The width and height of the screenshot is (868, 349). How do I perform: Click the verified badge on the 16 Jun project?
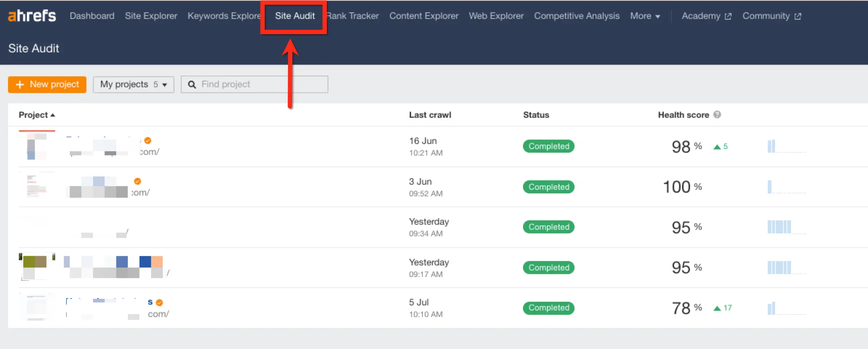[x=148, y=140]
